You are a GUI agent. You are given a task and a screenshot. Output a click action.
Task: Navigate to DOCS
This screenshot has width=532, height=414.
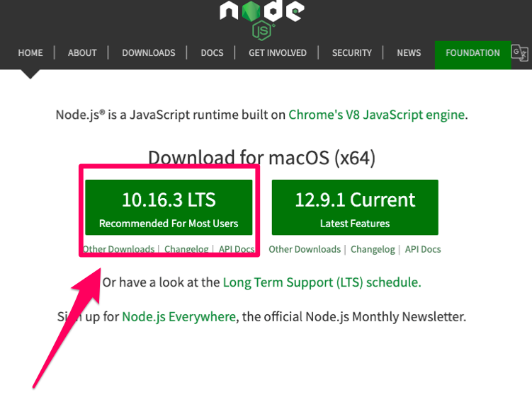212,53
